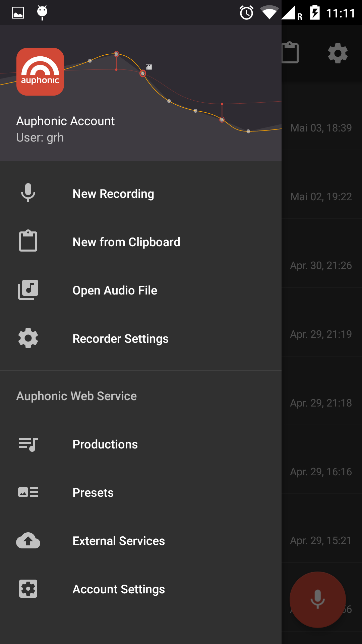Tap the Account Settings gear box icon
362x644 pixels.
click(28, 589)
